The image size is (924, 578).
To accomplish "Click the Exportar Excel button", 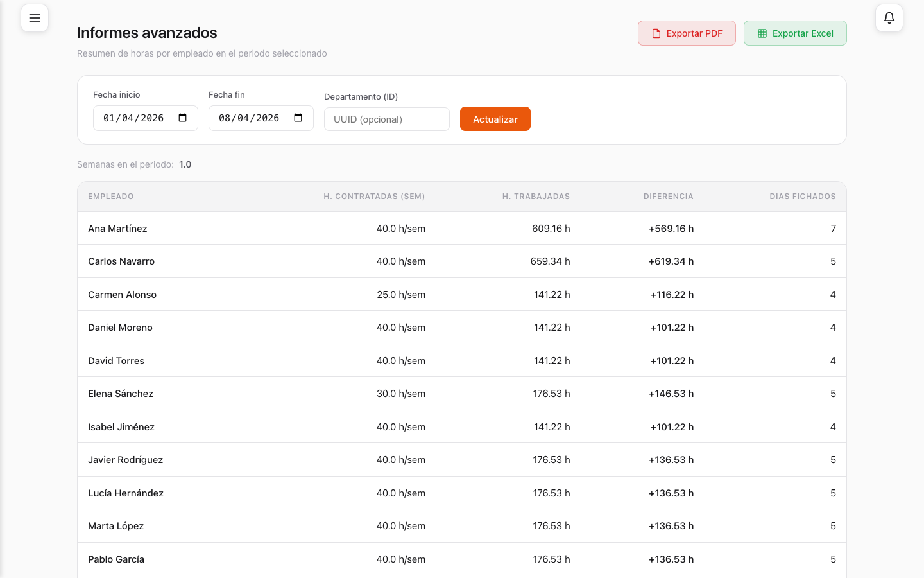I will click(795, 33).
